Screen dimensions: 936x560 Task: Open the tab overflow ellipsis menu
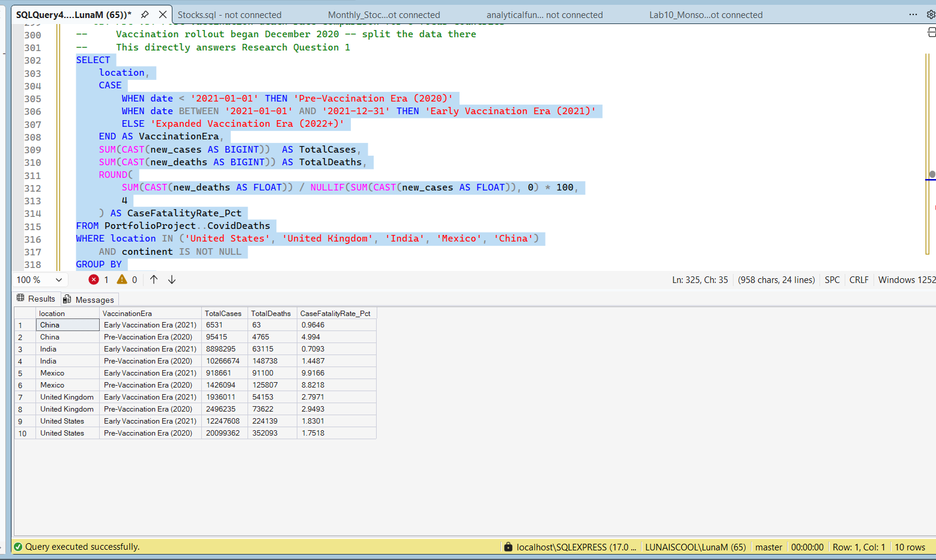tap(913, 14)
